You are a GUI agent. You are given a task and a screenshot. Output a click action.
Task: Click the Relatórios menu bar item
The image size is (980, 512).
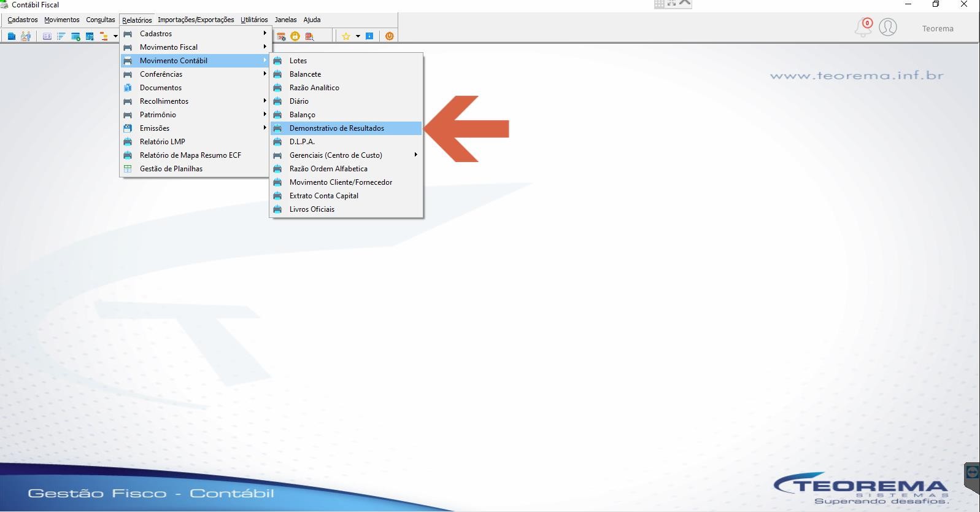(137, 20)
